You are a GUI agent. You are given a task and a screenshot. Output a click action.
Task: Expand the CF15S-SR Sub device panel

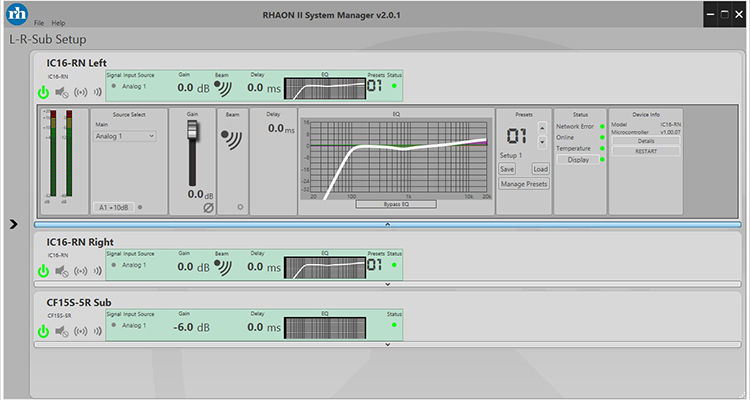click(x=387, y=344)
